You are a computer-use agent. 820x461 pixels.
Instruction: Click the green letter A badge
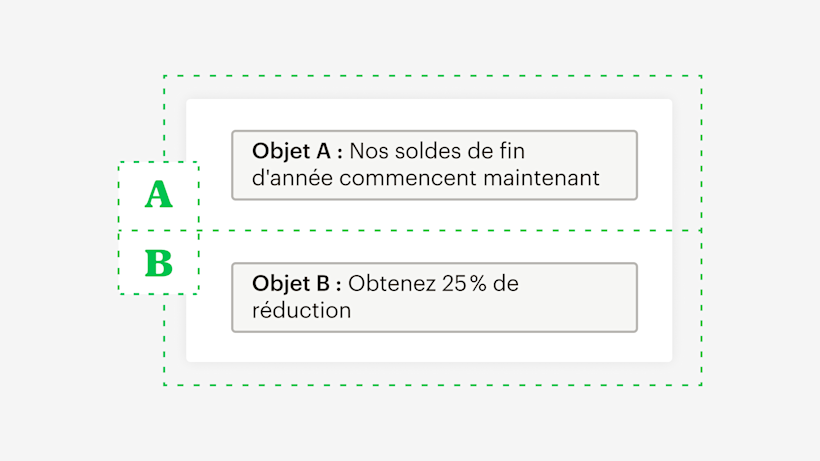coord(158,195)
